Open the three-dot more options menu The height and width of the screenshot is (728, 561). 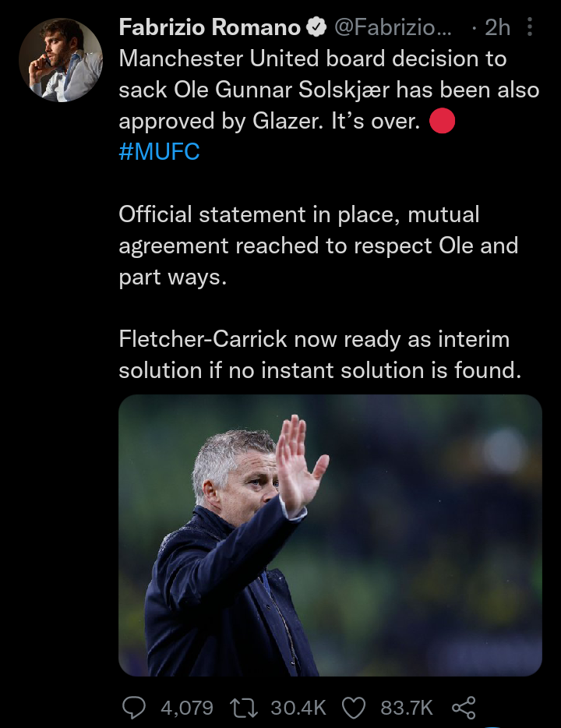531,28
